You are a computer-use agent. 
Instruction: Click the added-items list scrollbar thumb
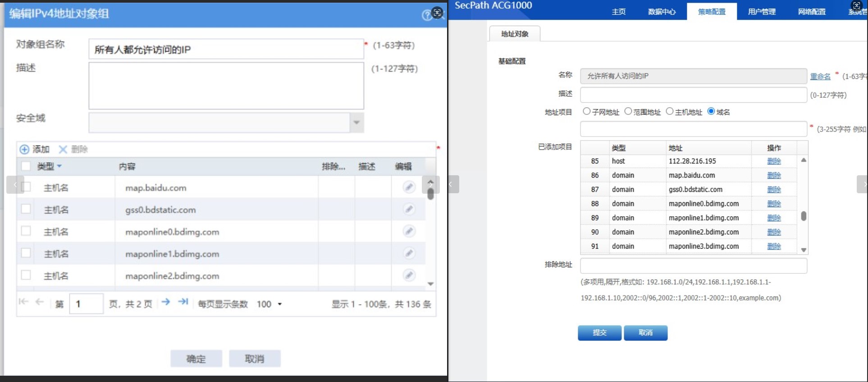click(804, 216)
